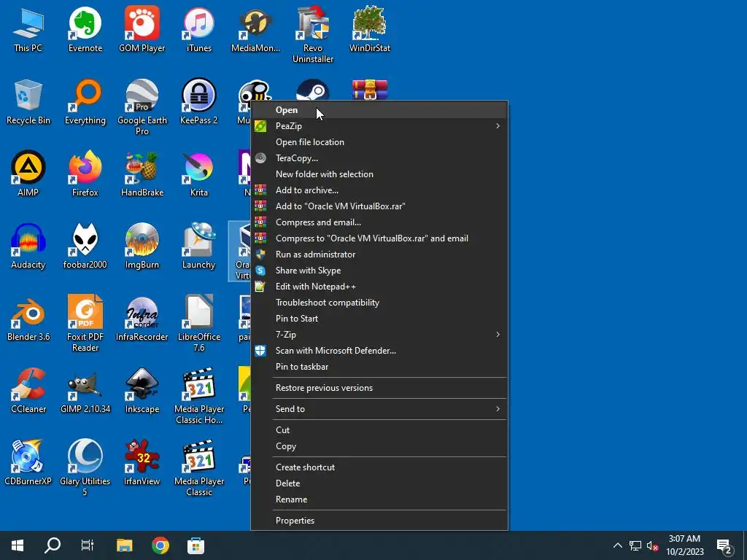Choose Compress to "Oracle VM VirtualBox.rar" and email

point(379,238)
